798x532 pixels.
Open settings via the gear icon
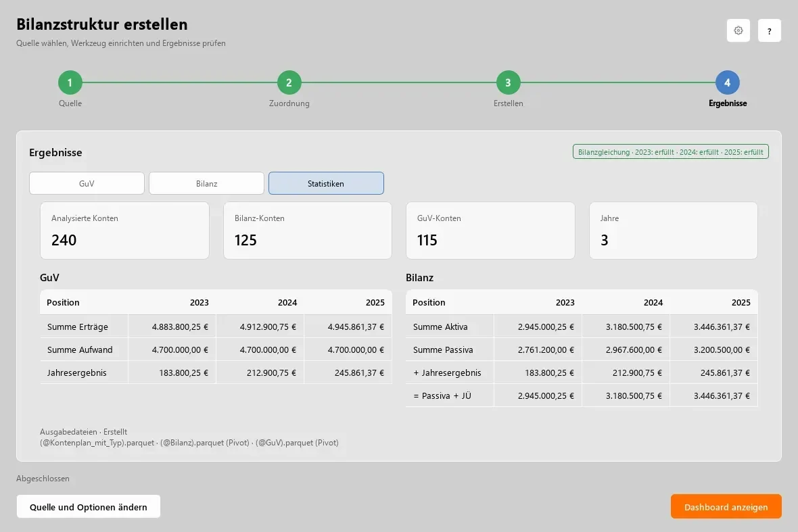tap(738, 30)
